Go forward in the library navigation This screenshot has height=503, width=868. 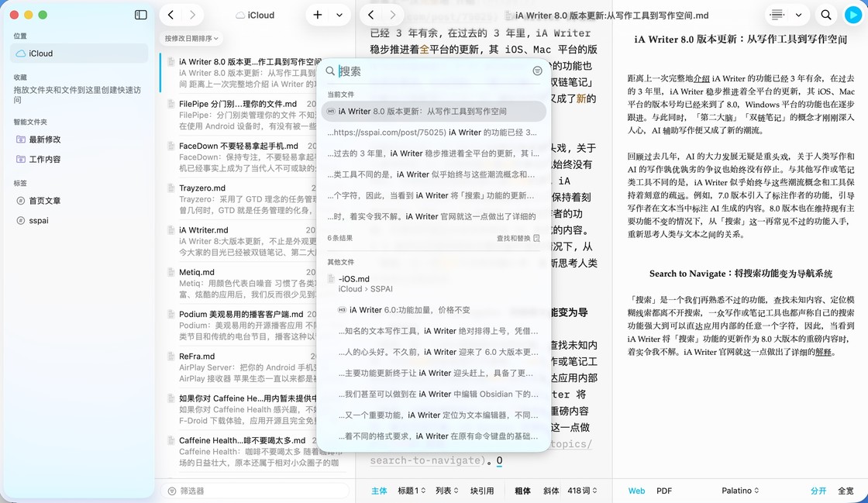click(x=192, y=15)
